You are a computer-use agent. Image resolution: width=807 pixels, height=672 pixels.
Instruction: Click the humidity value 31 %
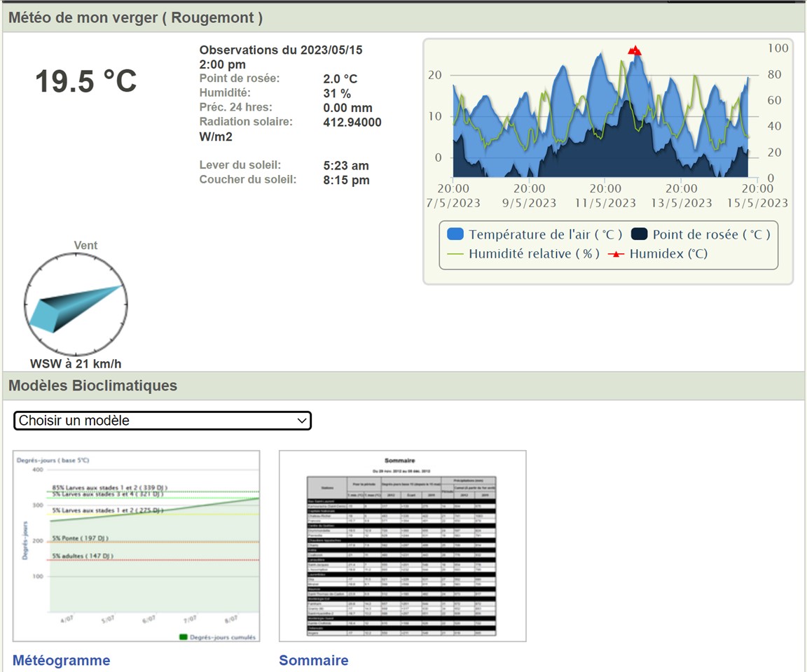pos(337,94)
